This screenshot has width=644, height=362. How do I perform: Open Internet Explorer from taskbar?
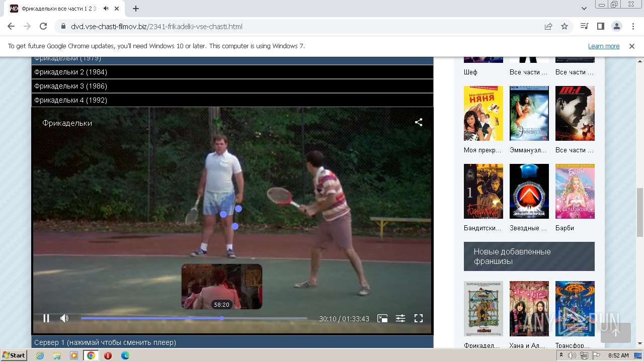coord(40,355)
